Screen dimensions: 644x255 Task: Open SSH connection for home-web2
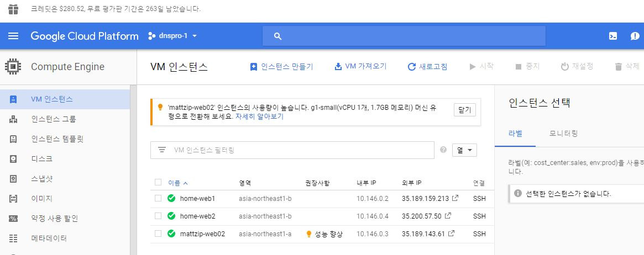click(x=479, y=216)
